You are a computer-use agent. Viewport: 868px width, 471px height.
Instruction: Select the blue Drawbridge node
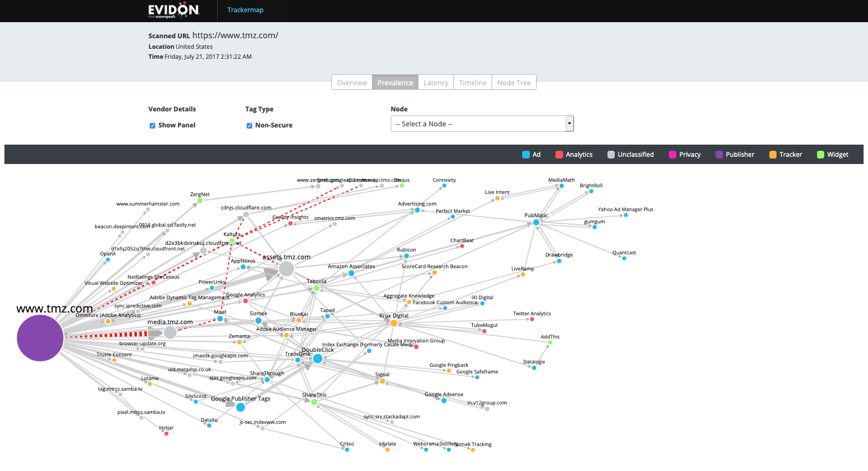click(559, 261)
